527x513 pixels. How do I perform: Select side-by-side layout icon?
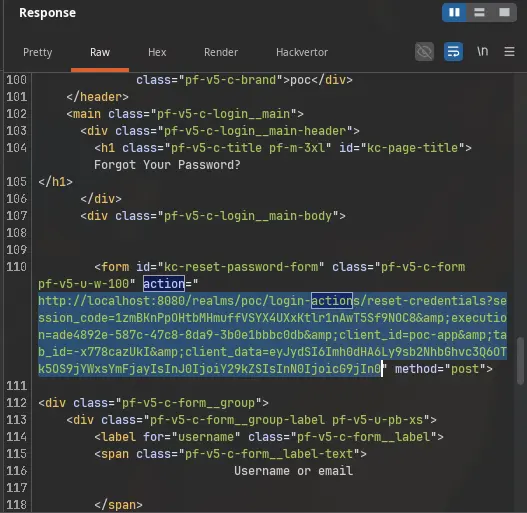454,12
